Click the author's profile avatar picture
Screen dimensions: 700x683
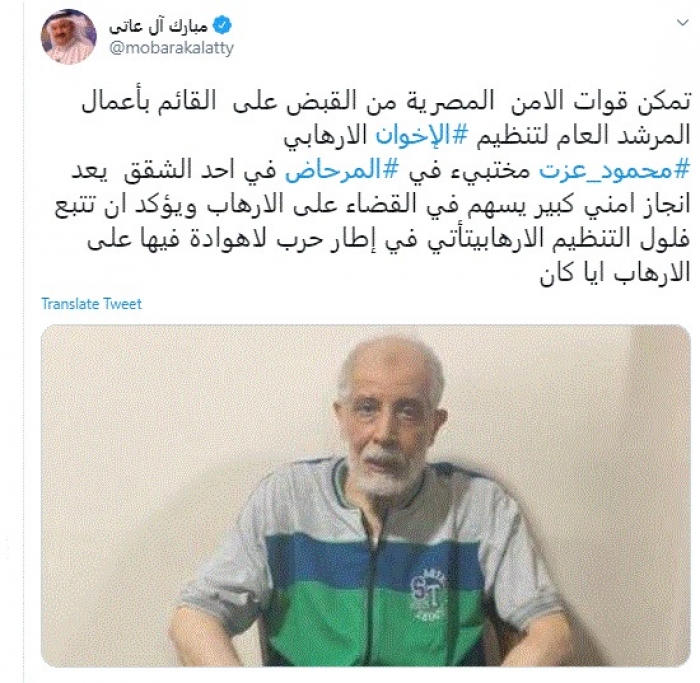click(x=69, y=37)
